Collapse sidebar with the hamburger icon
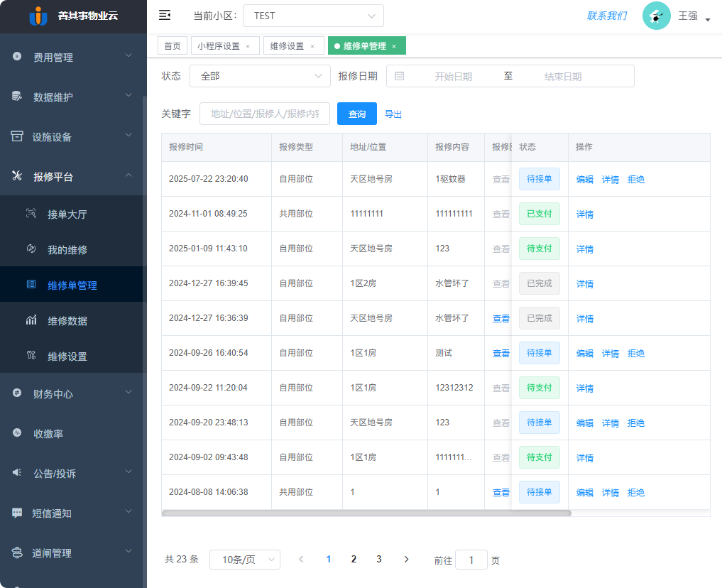 [165, 15]
